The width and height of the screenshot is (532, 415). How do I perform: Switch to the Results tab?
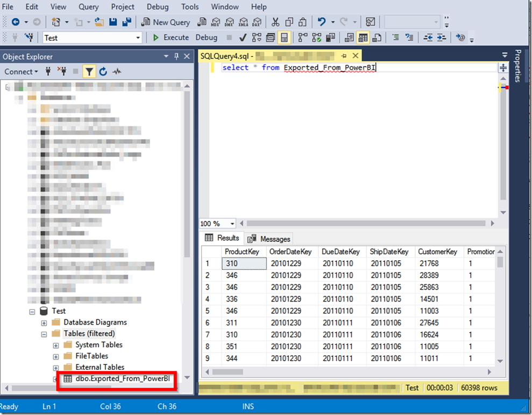point(222,238)
